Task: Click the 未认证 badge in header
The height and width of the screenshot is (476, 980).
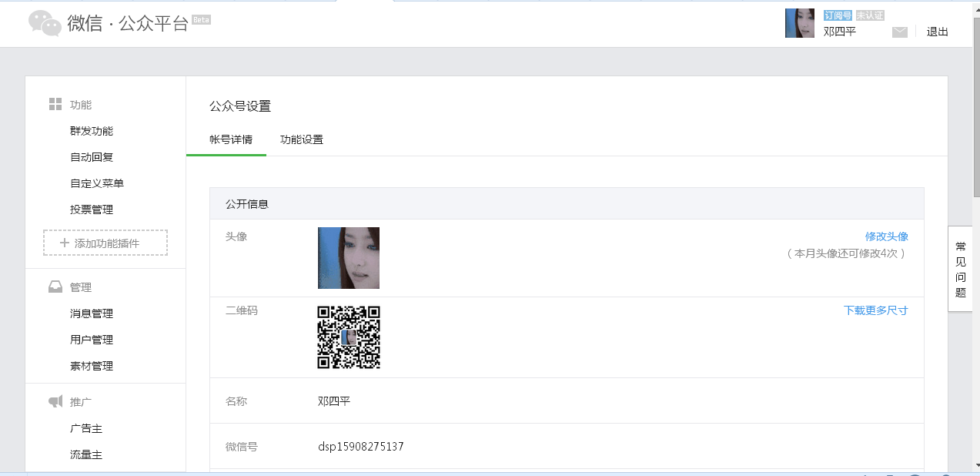Action: point(869,15)
